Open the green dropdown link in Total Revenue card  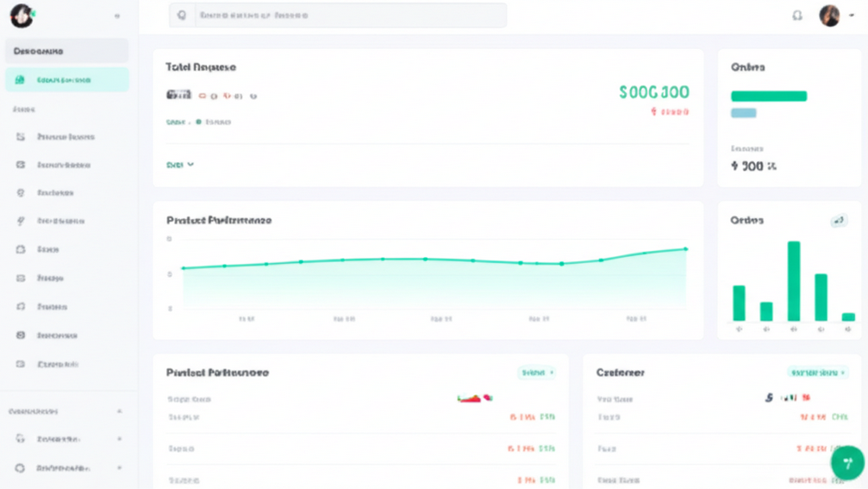point(180,165)
